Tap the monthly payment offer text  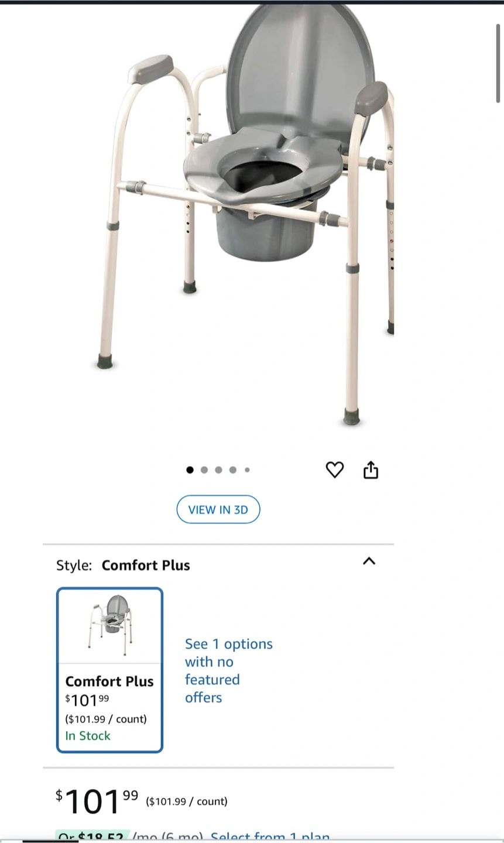(129, 837)
